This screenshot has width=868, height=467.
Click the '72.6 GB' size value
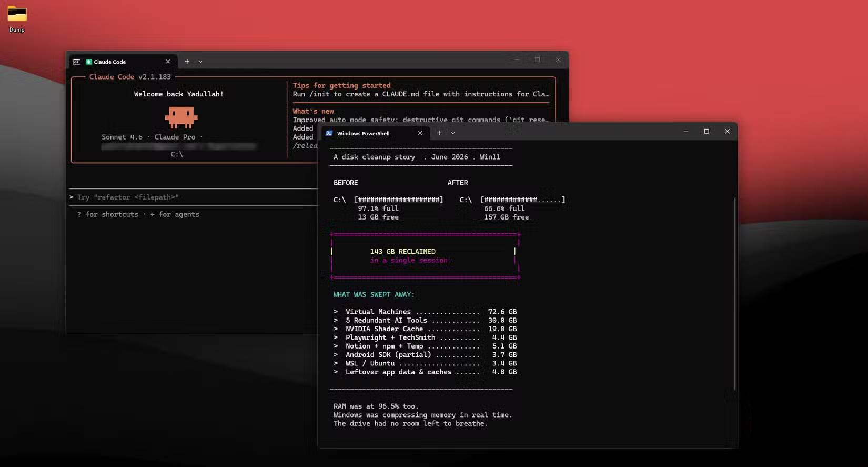(x=502, y=312)
